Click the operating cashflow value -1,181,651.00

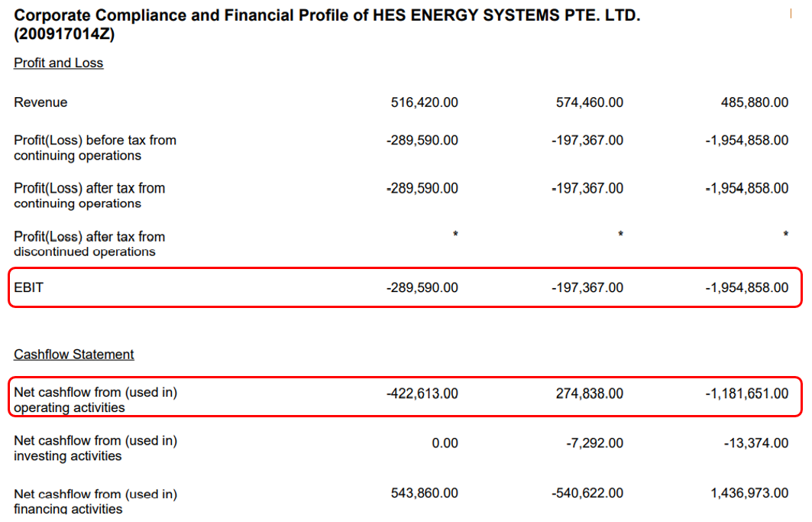coord(747,394)
